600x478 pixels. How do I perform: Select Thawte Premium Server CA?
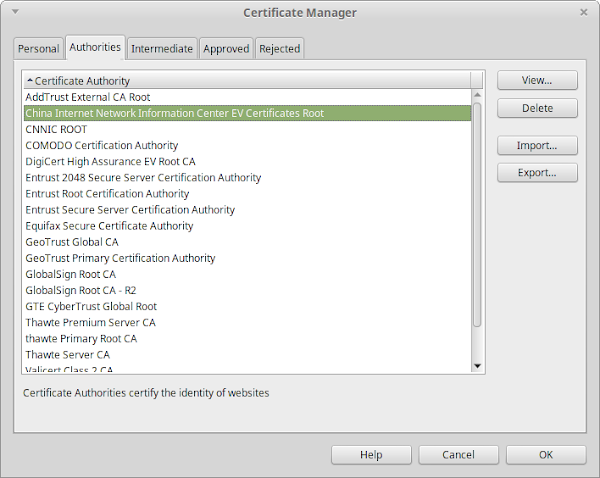coord(247,322)
